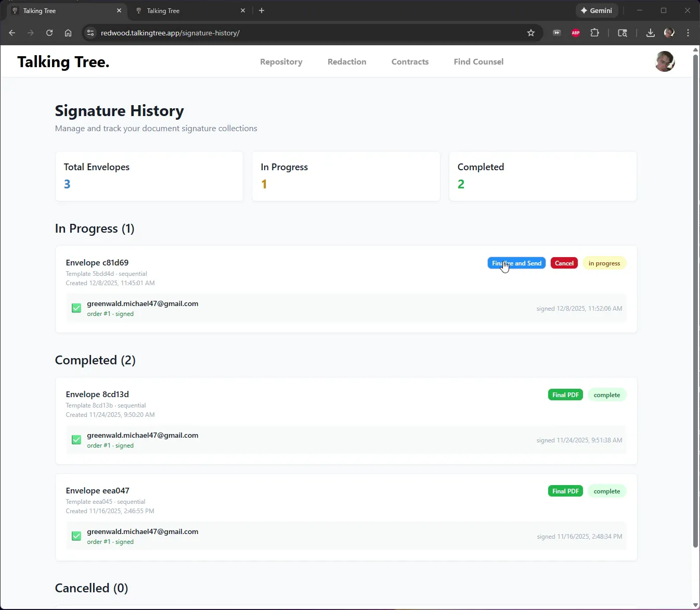Open the tab search side panel icon
The image size is (700, 610).
click(x=623, y=33)
